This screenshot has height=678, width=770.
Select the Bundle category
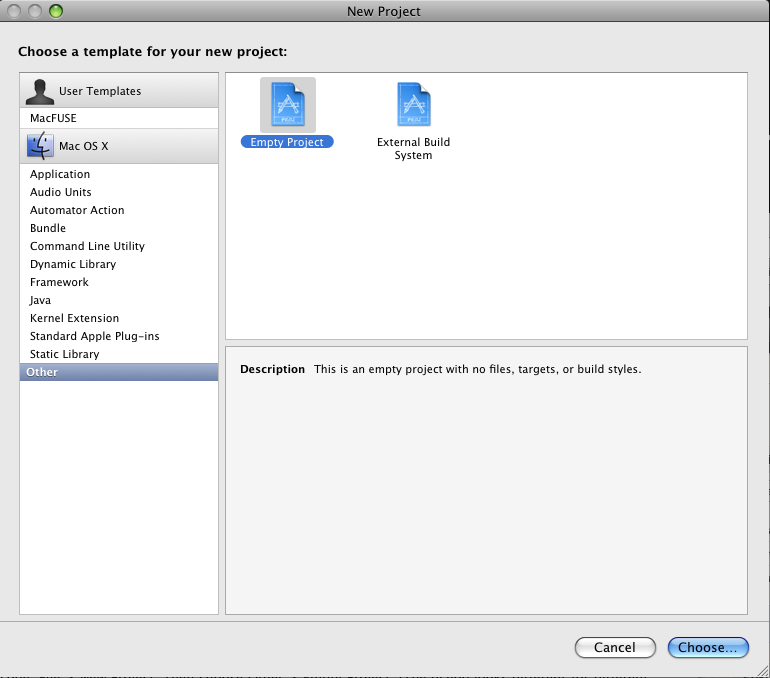pyautogui.click(x=48, y=228)
